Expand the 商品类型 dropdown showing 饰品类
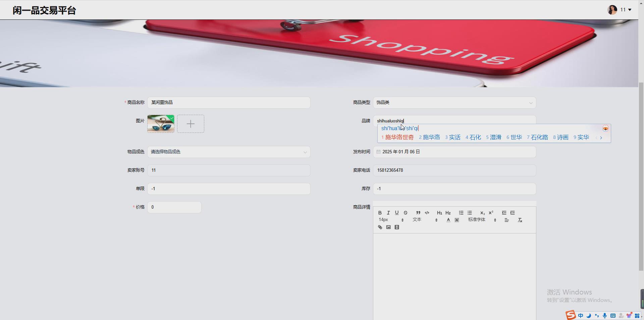Viewport: 644px width, 320px height. pyautogui.click(x=454, y=103)
